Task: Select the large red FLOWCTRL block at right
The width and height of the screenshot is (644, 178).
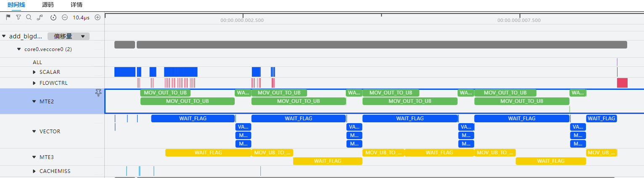Action: pos(622,83)
